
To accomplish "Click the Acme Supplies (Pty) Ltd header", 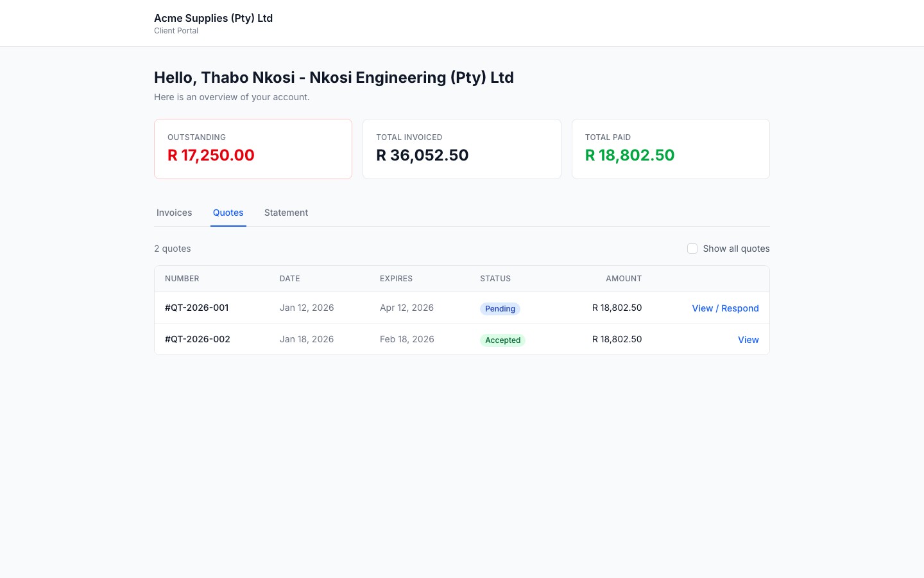I will click(213, 18).
